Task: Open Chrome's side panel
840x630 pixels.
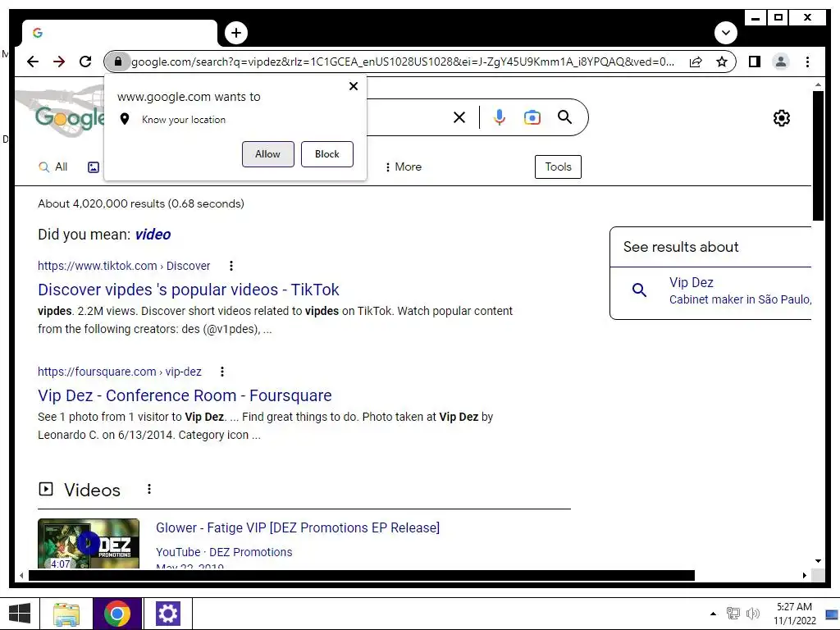Action: [755, 62]
